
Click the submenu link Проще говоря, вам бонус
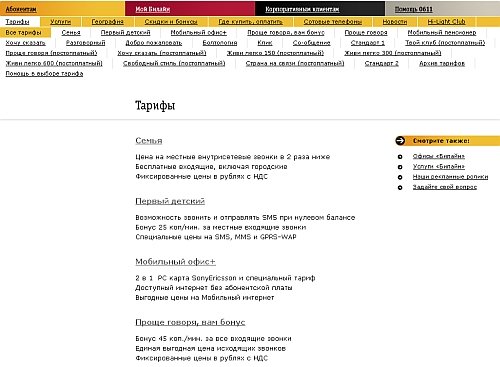coord(286,32)
